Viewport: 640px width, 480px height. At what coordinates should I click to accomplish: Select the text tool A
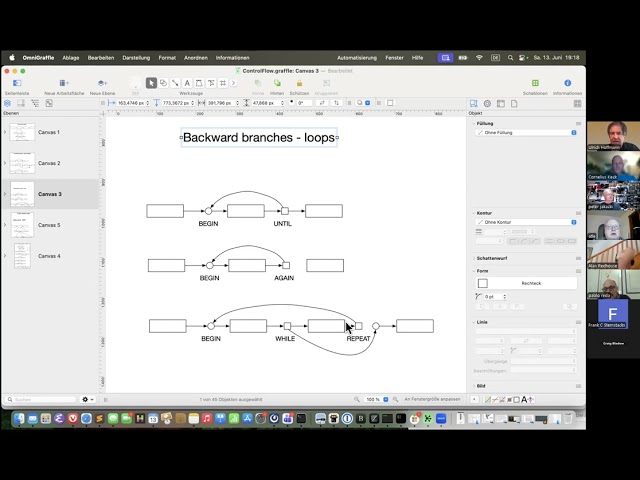(187, 83)
